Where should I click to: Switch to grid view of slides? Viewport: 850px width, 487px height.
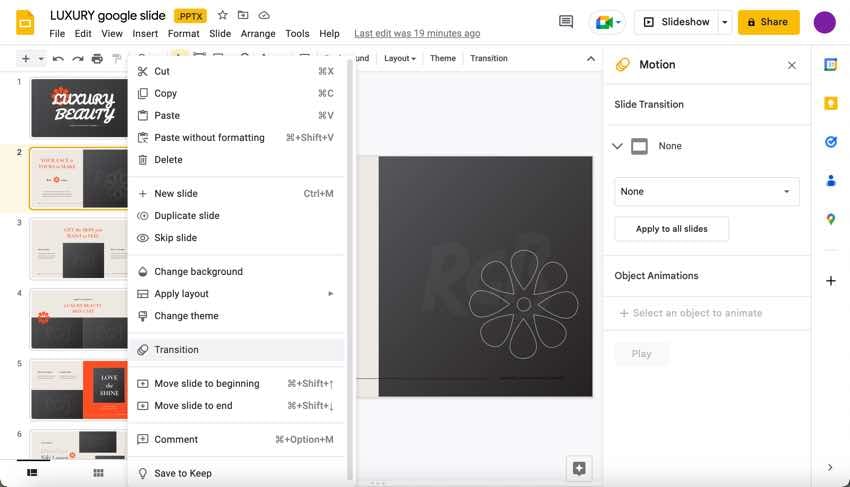pos(98,472)
